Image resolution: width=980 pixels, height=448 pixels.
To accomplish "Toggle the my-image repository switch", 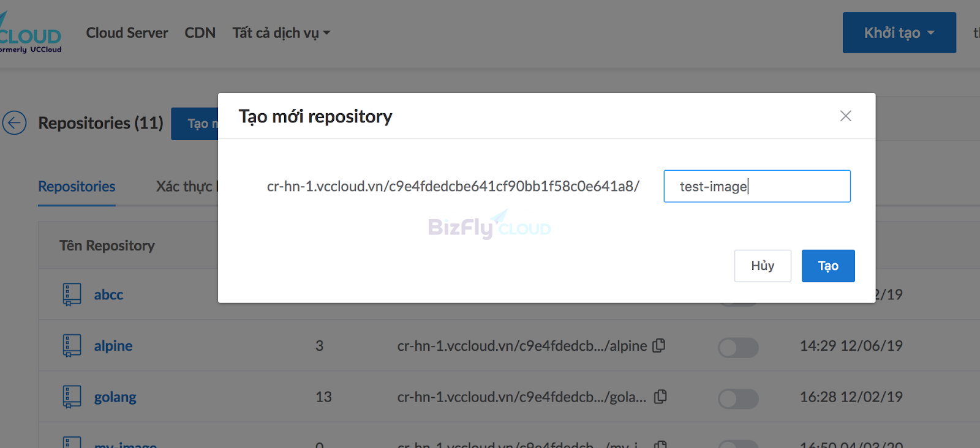I will click(x=738, y=444).
